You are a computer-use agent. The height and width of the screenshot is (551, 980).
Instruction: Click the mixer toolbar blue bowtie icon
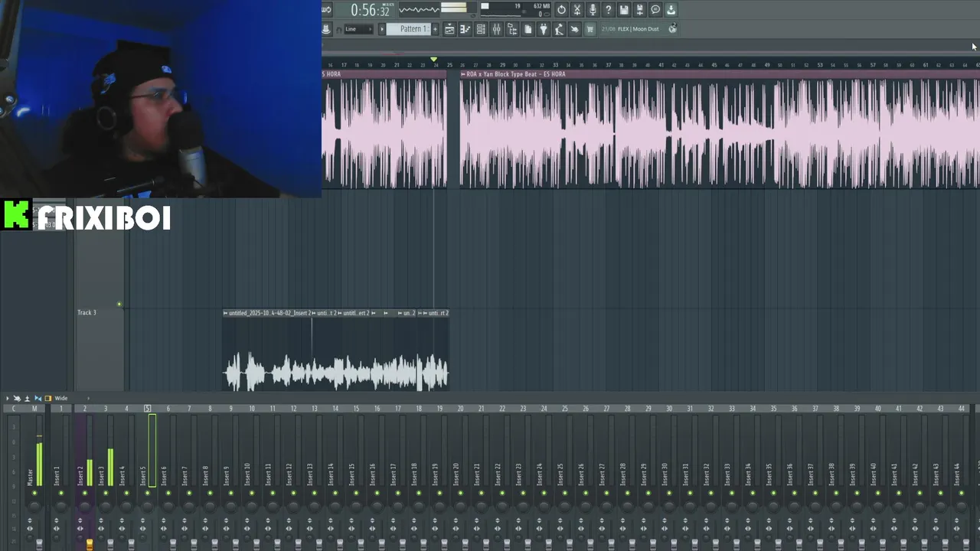[x=38, y=398]
